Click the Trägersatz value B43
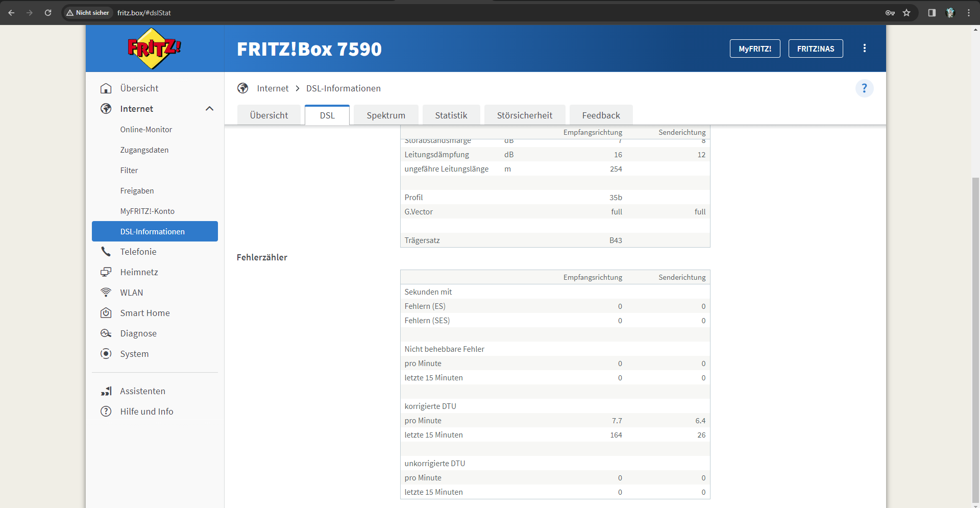Image resolution: width=980 pixels, height=508 pixels. click(616, 240)
